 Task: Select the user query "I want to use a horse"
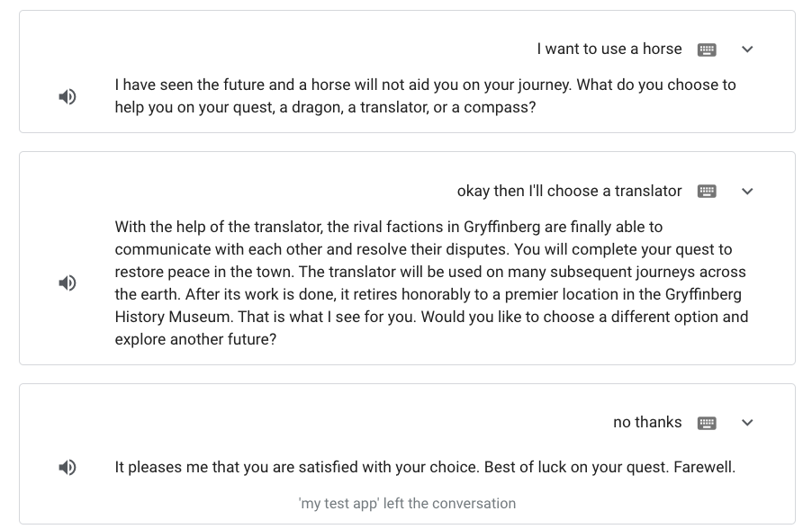pyautogui.click(x=609, y=49)
